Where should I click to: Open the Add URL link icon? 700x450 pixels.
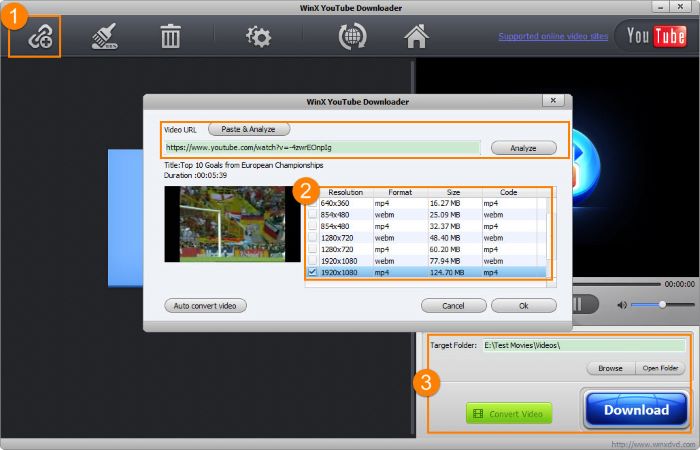(x=40, y=37)
